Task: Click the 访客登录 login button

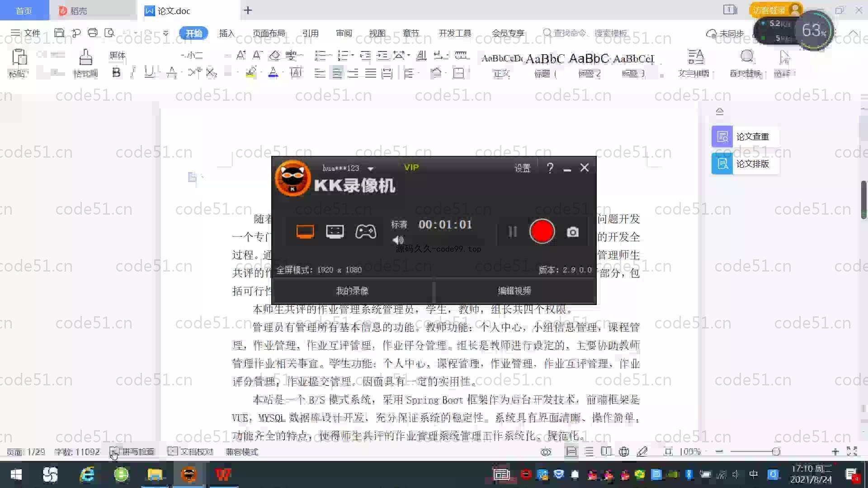Action: click(x=776, y=10)
